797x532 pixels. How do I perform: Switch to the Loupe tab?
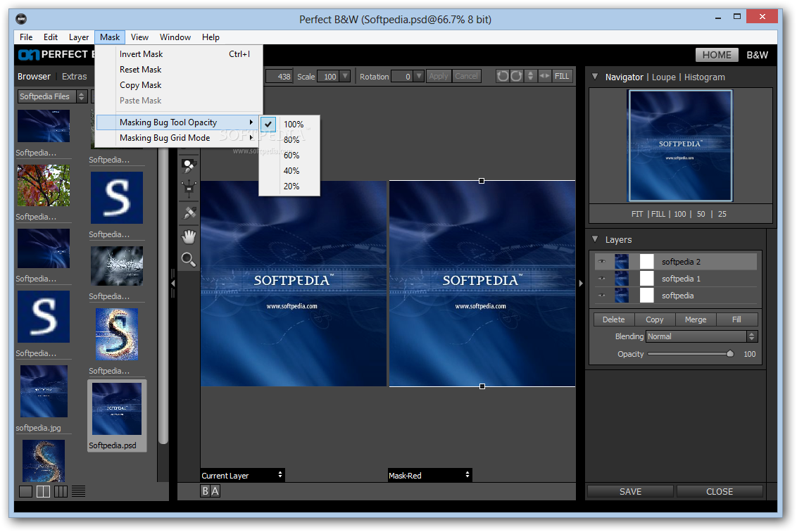coord(663,77)
